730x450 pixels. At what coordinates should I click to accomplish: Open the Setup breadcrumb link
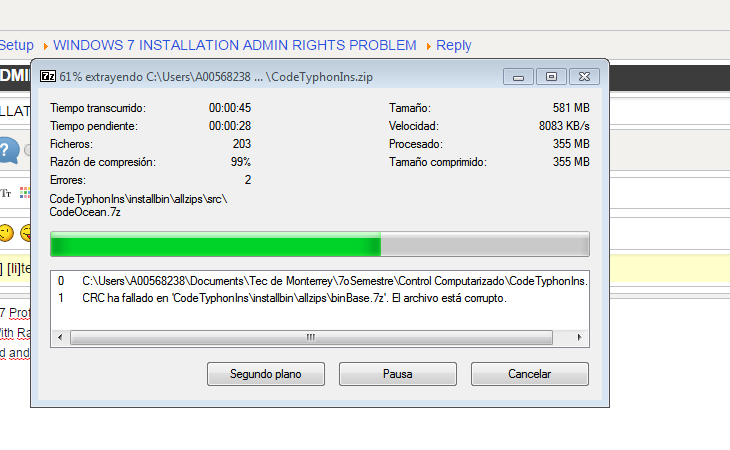coord(17,45)
